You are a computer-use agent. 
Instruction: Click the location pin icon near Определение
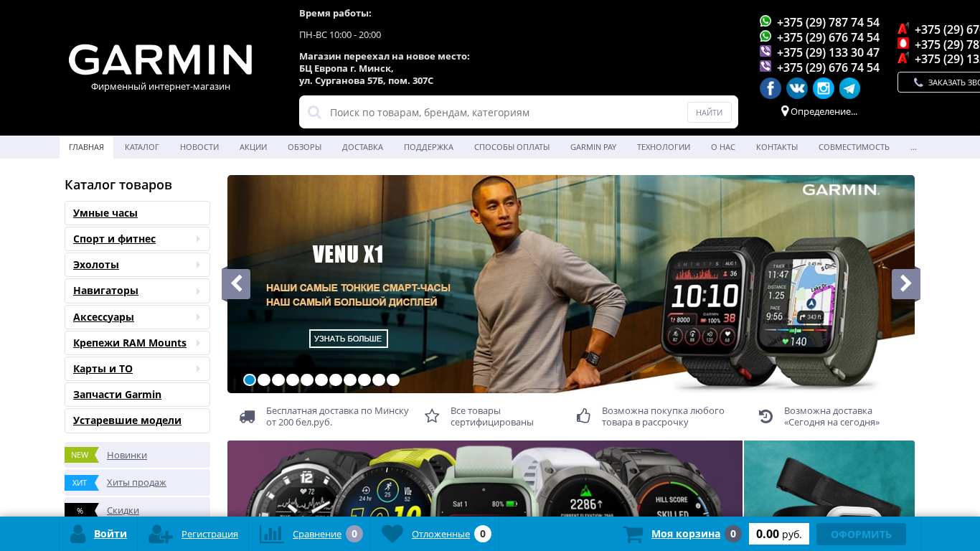(785, 111)
